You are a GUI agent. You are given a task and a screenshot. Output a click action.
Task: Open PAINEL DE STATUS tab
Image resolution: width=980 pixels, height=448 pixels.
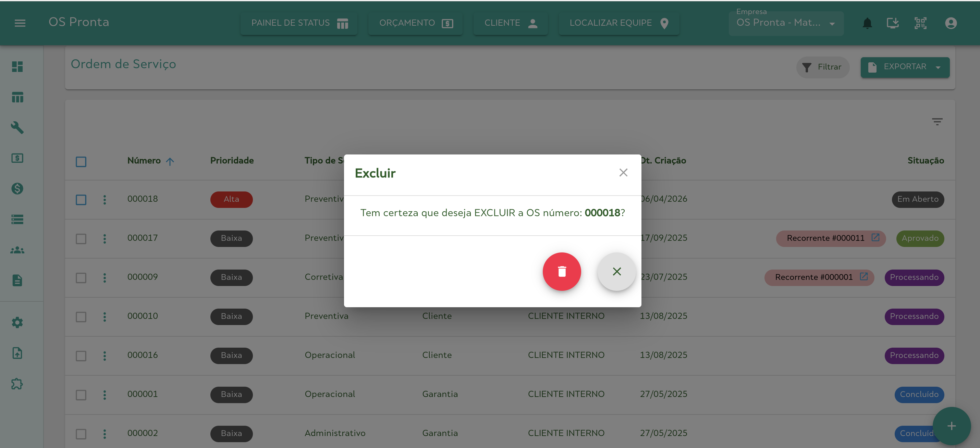point(299,23)
